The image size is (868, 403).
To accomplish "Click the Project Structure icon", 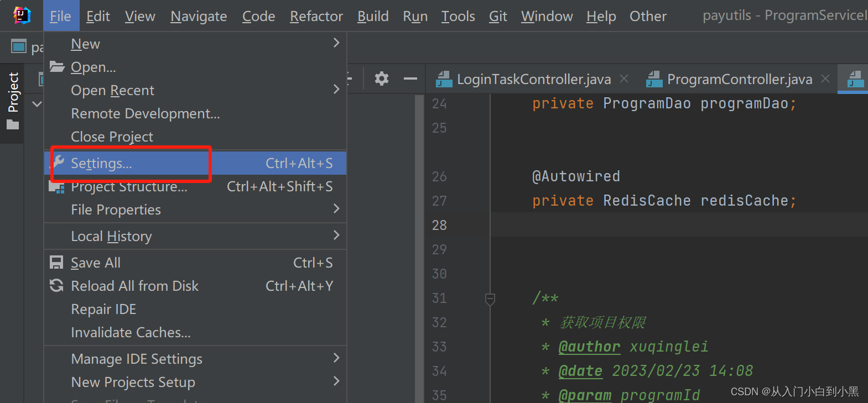I will coord(57,187).
